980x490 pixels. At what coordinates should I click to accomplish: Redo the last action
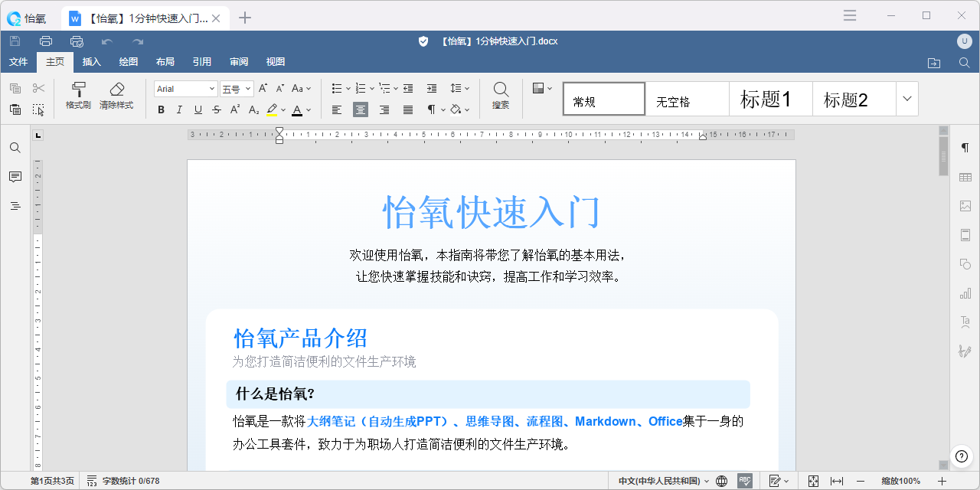pyautogui.click(x=138, y=41)
